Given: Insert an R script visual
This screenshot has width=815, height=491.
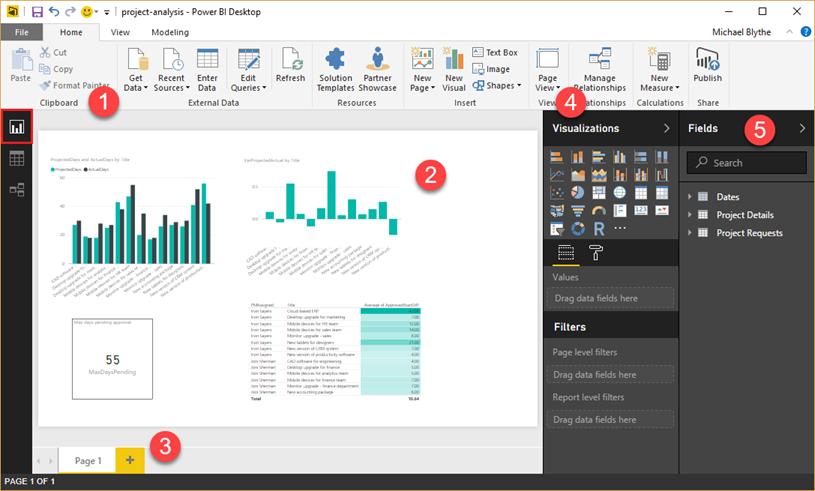Looking at the screenshot, I should [599, 229].
